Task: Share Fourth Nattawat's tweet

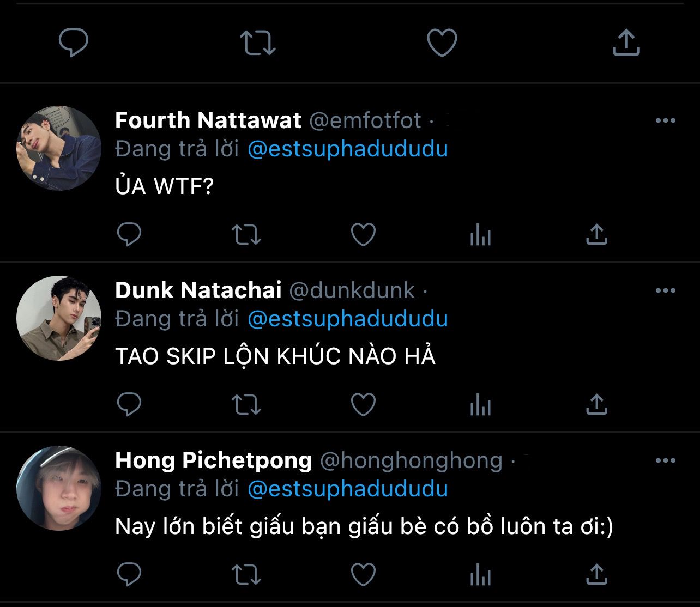Action: [596, 235]
